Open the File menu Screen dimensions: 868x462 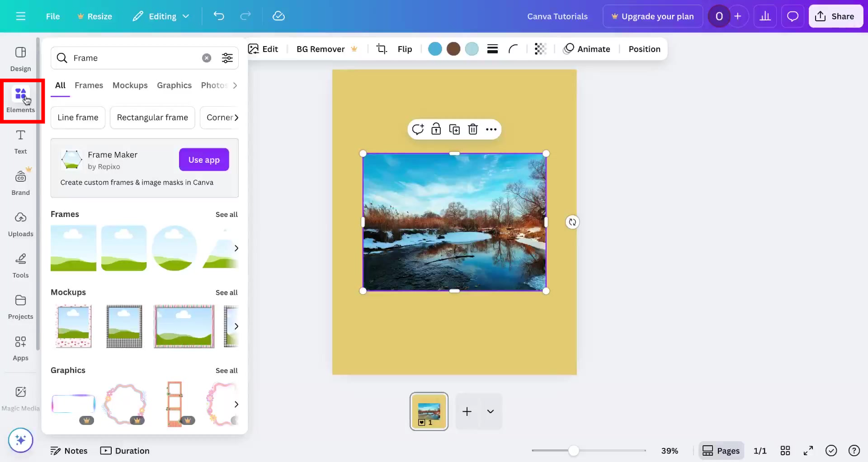pyautogui.click(x=52, y=16)
